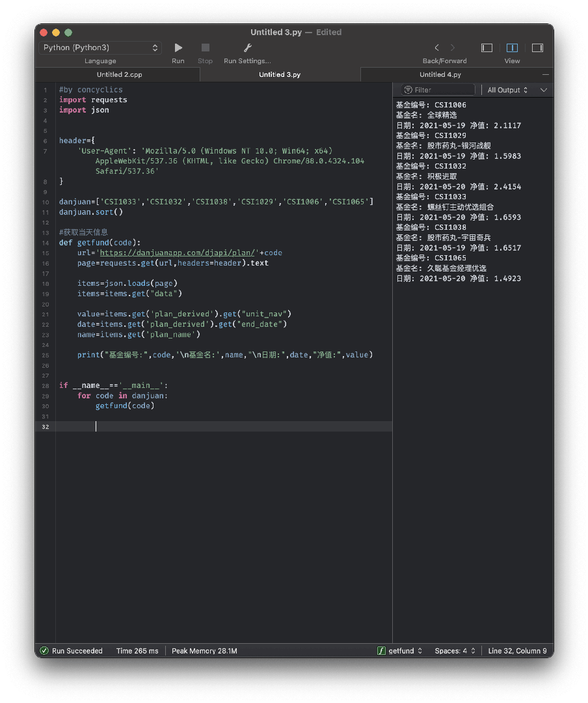Viewport: 588px width, 703px height.
Task: Click the Time 265 ms status
Action: pos(137,651)
